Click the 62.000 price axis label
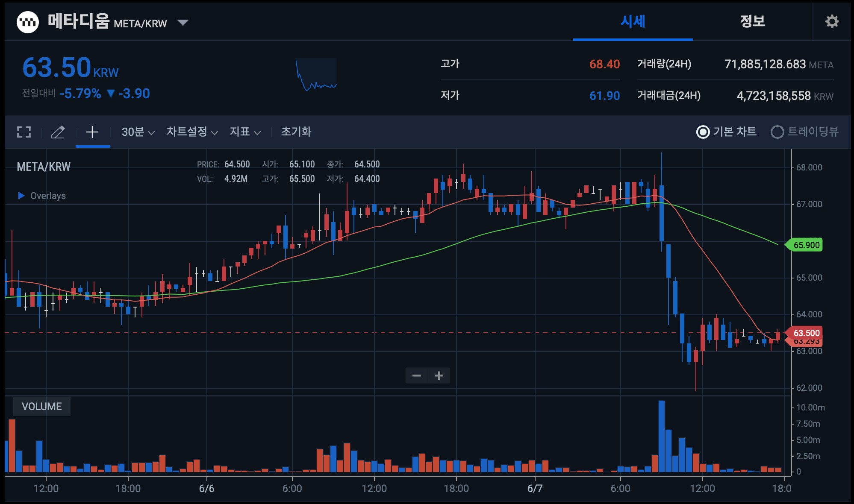854x504 pixels. click(809, 388)
